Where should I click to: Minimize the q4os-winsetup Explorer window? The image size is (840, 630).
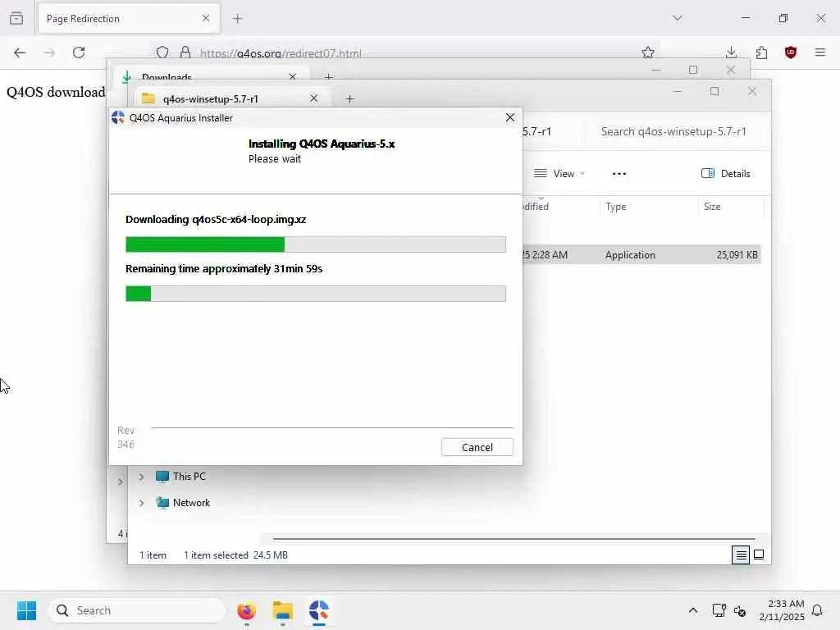pos(677,91)
